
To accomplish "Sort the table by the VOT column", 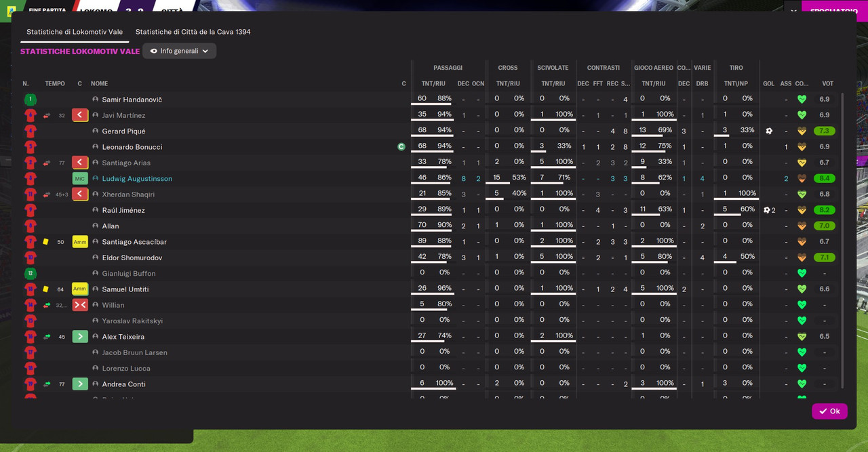I will point(827,84).
